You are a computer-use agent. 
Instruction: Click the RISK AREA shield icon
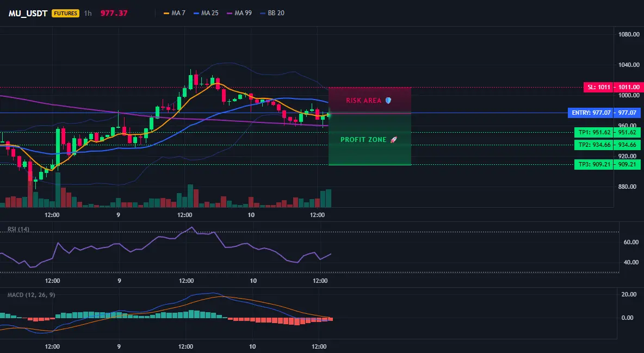pos(388,100)
